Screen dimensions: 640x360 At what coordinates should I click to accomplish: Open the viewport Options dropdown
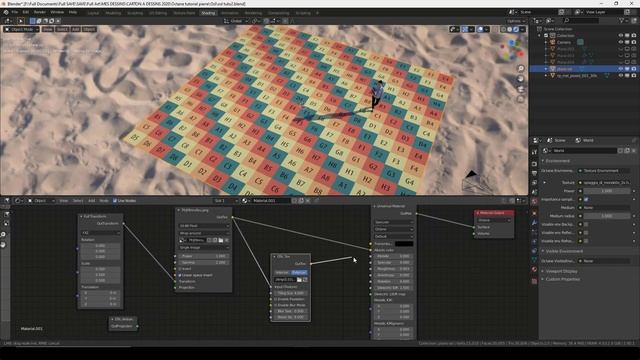[516, 21]
